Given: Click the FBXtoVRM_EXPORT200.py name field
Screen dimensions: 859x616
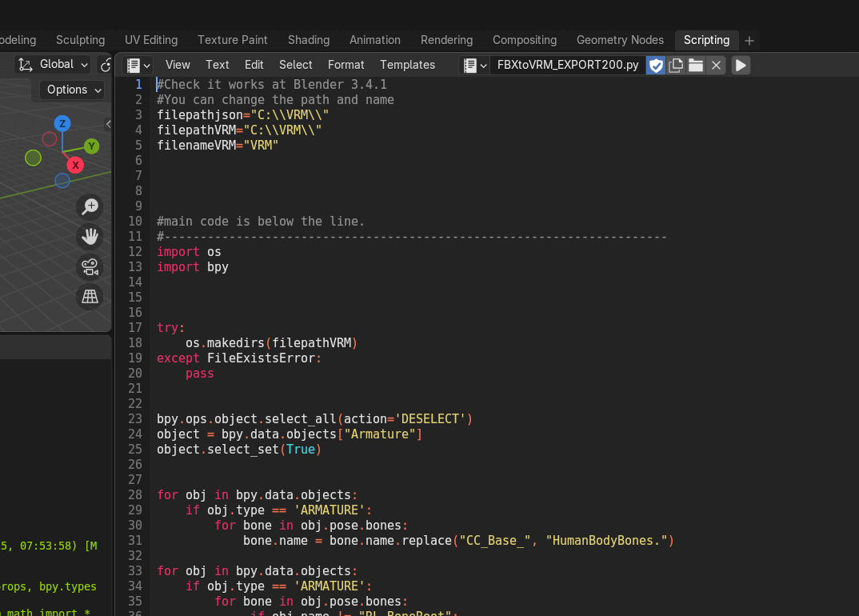Looking at the screenshot, I should point(568,66).
